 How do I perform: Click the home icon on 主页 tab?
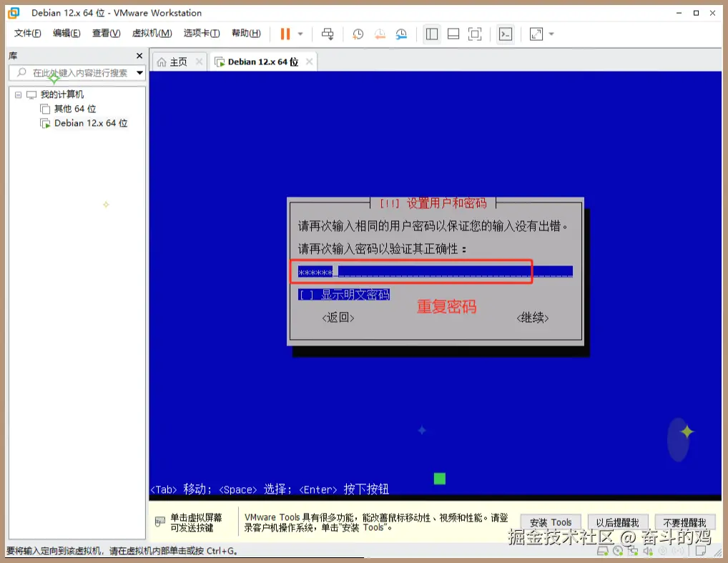[x=162, y=62]
